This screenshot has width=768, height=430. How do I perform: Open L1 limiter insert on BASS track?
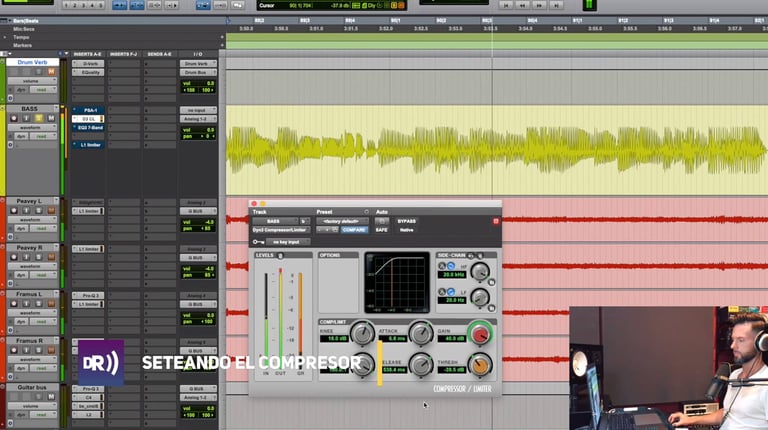(89, 145)
